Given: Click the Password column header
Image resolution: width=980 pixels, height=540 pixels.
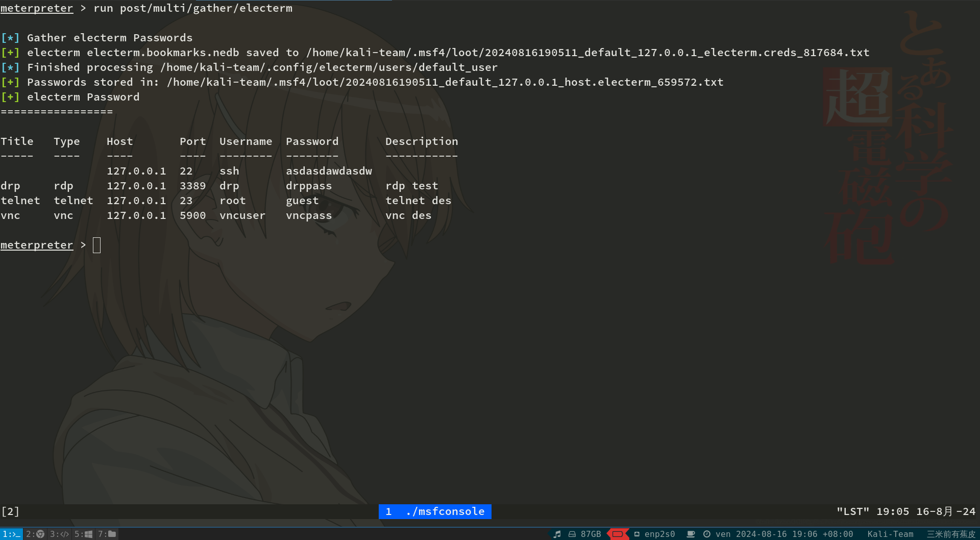Looking at the screenshot, I should [312, 141].
